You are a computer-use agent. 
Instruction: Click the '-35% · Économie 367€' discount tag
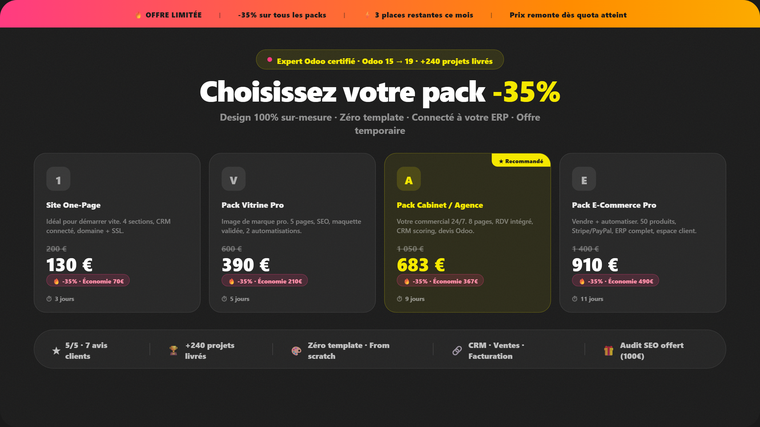pos(439,281)
